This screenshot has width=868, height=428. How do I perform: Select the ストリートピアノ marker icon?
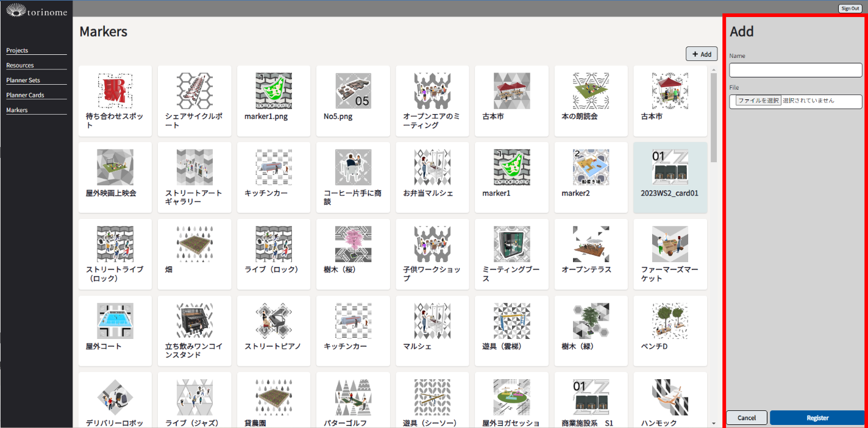click(274, 321)
